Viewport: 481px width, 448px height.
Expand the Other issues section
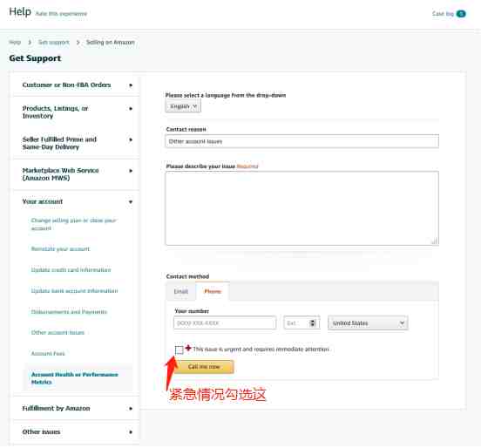76,432
